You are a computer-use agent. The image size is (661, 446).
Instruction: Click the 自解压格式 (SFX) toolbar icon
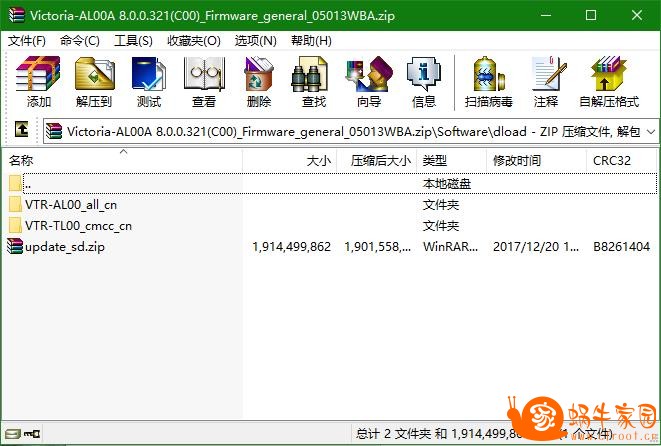pos(608,74)
